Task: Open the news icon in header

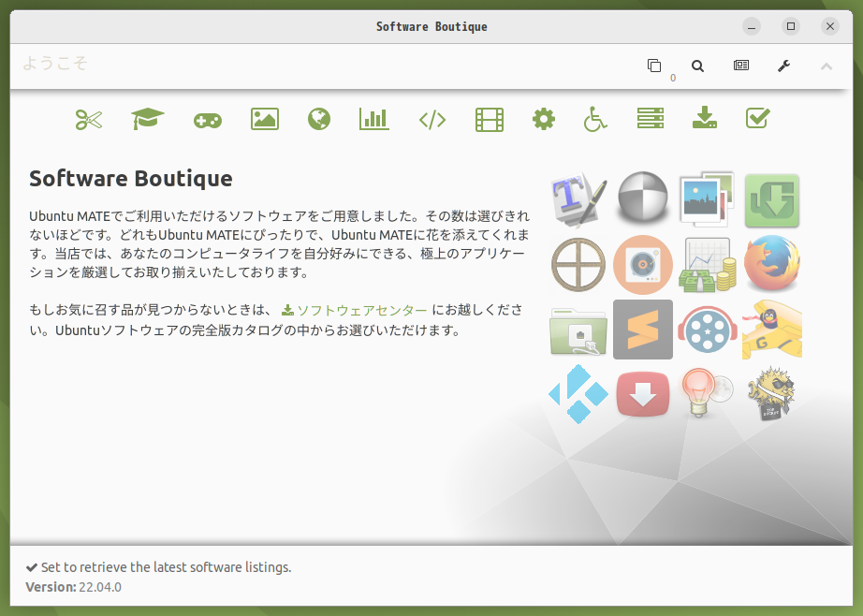Action: [x=741, y=66]
